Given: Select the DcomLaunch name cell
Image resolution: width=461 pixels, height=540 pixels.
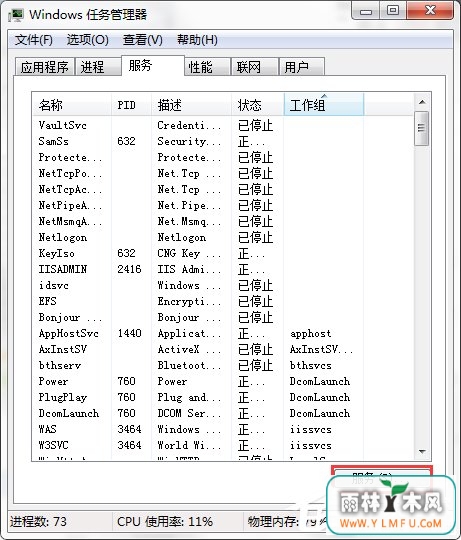Looking at the screenshot, I should pos(69,413).
